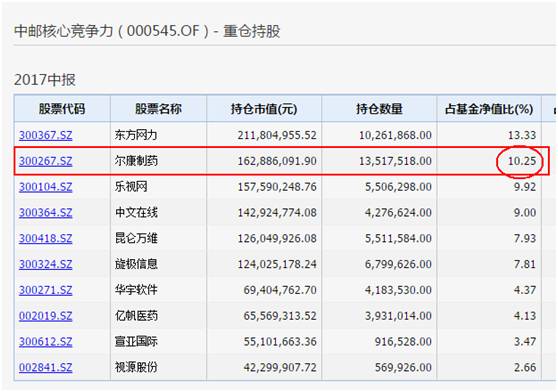Image resolution: width=558 pixels, height=392 pixels.
Task: Click the 持仓数量 column header
Action: 379,109
